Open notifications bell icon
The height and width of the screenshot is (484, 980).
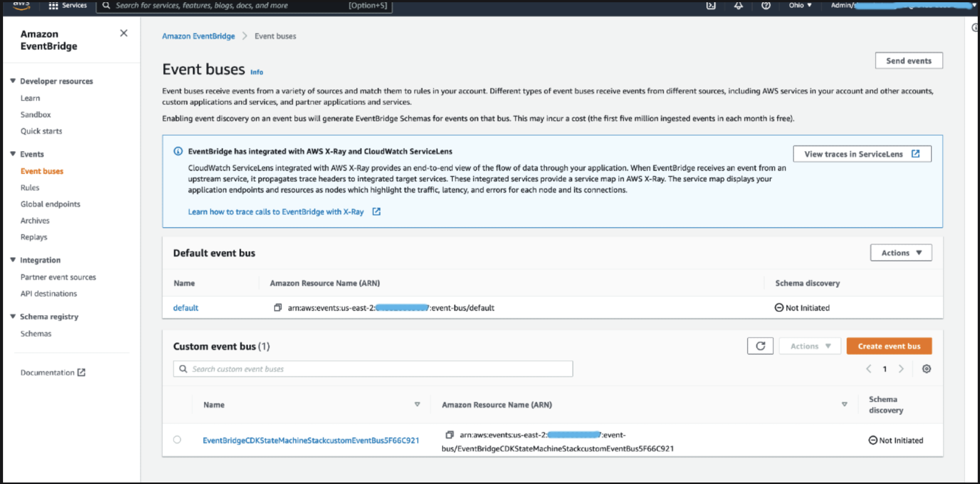click(738, 5)
